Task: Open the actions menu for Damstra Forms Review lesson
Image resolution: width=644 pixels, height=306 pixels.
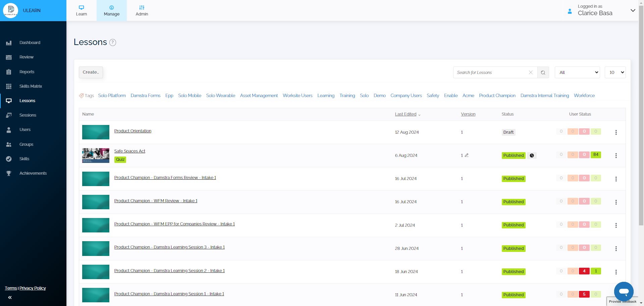Action: [x=616, y=179]
